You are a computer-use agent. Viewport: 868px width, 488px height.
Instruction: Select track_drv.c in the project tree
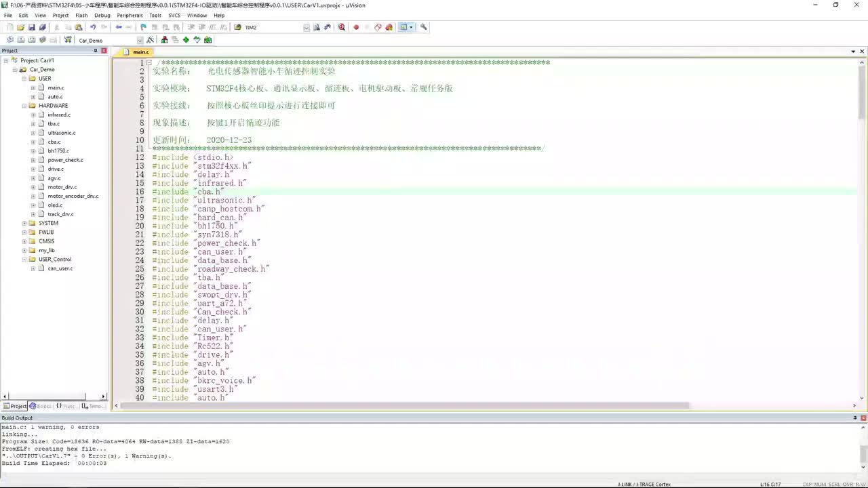[60, 214]
